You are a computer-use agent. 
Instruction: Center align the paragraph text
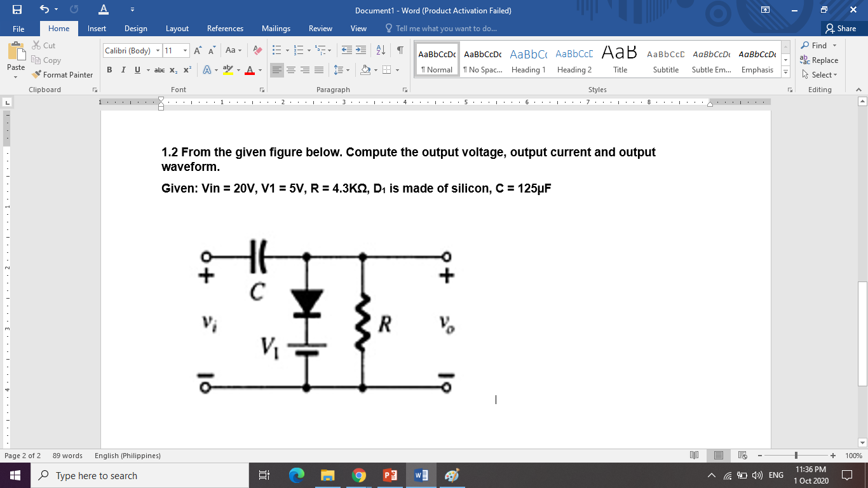291,70
